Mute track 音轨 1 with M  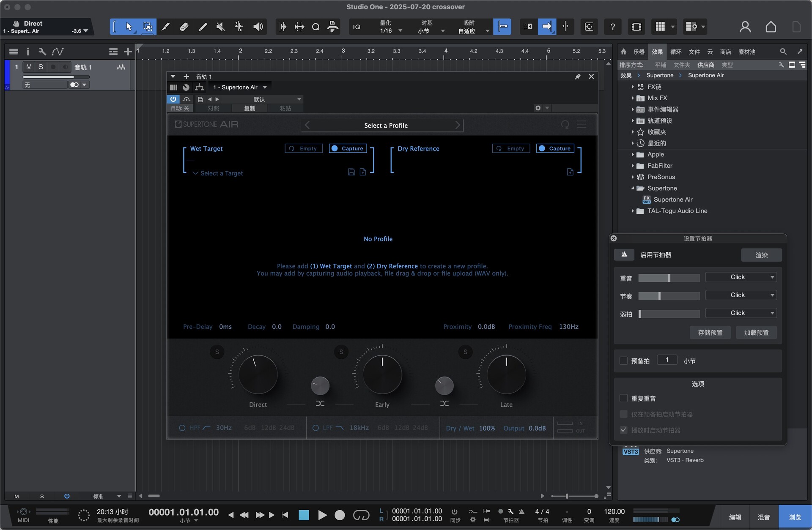29,67
